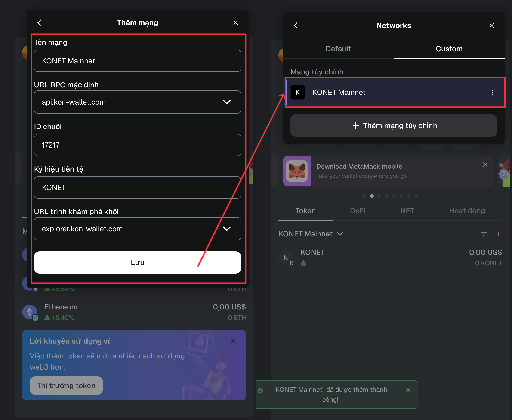Image resolution: width=512 pixels, height=420 pixels.
Task: Dismiss the Lời khuyên sử dụng ví card
Action: pos(233,341)
